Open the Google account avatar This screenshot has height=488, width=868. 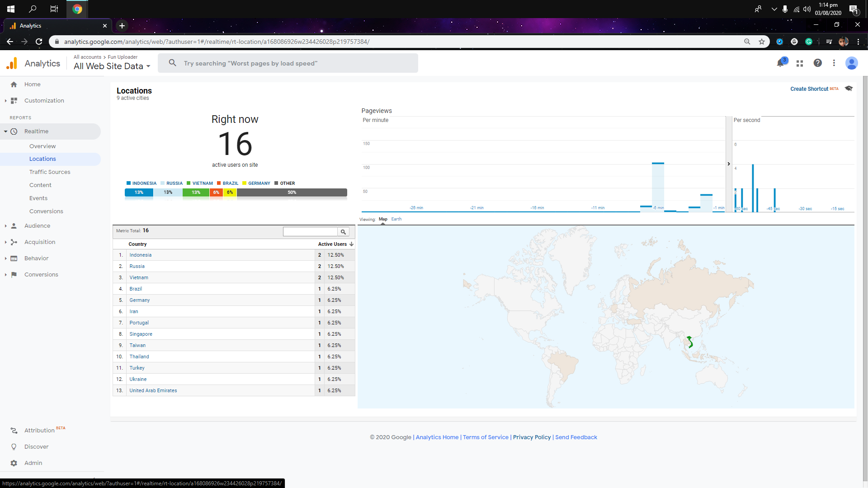851,63
